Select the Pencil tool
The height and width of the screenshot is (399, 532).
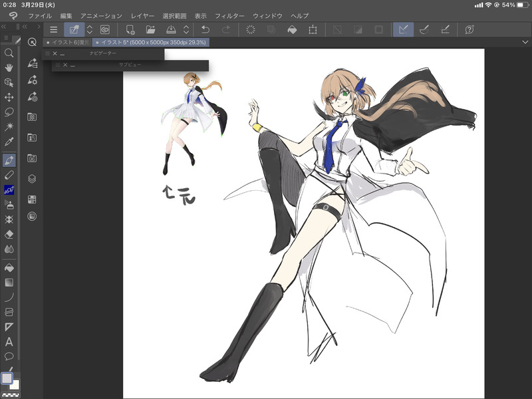[x=9, y=175]
